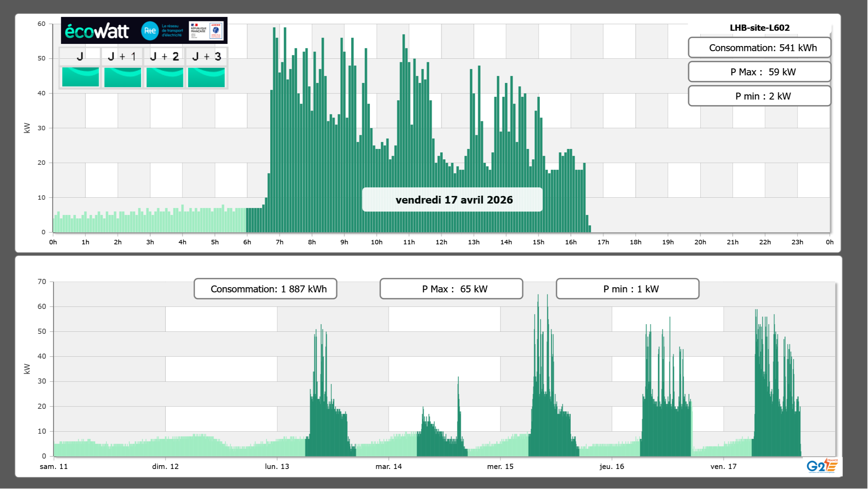
Task: Click the green J day signal tile
Action: pos(80,77)
